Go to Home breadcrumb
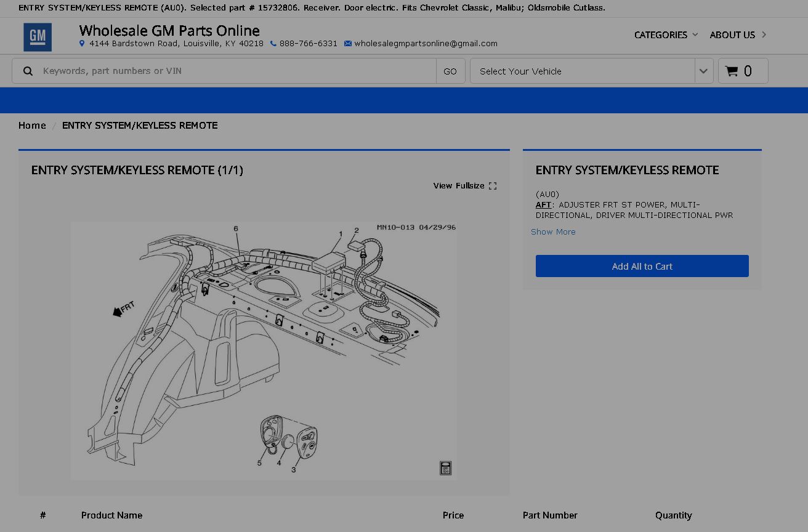The image size is (808, 532). 32,126
